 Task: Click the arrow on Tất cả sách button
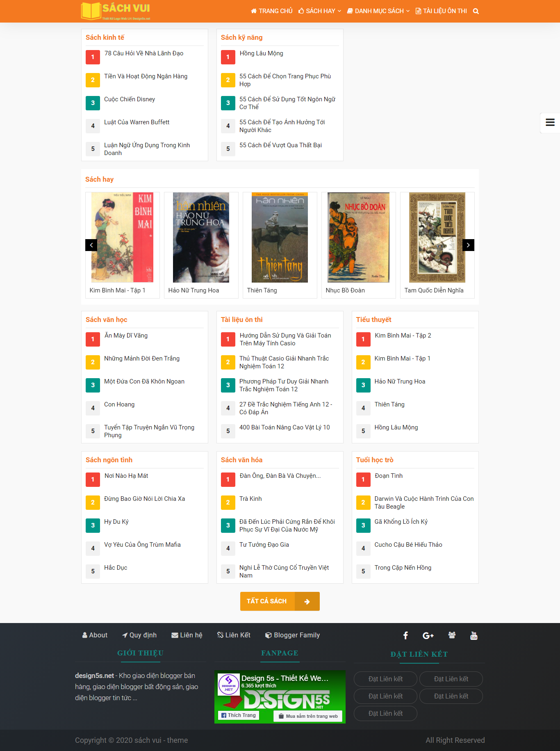click(x=307, y=601)
